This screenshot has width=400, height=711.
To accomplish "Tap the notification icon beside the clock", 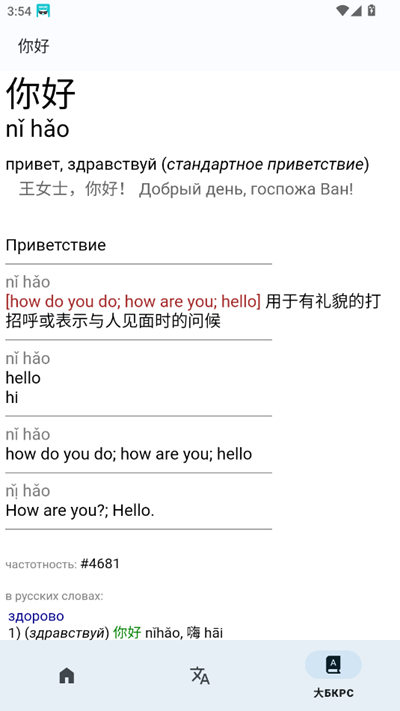I will pyautogui.click(x=43, y=11).
